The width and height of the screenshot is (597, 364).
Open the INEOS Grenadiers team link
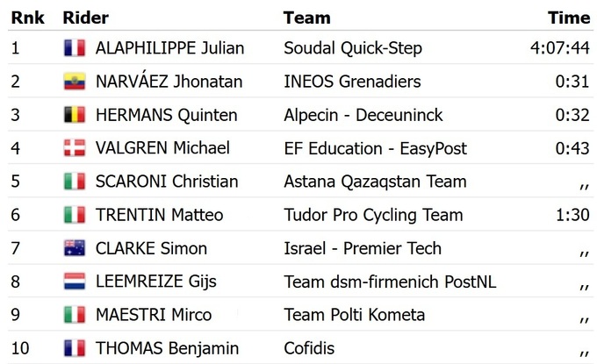[x=352, y=82]
